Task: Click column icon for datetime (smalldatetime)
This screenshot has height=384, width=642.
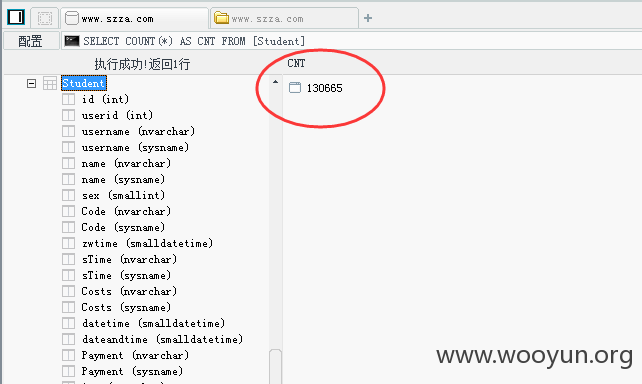Action: (68, 323)
